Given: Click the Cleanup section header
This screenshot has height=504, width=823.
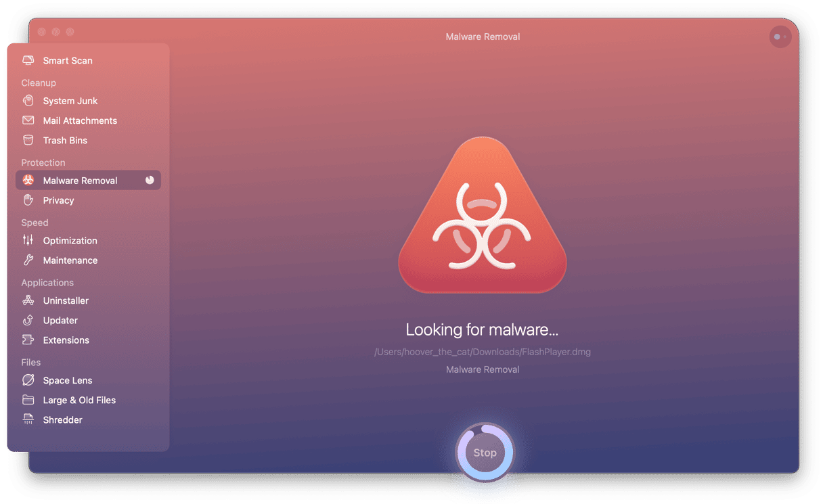Looking at the screenshot, I should 39,83.
